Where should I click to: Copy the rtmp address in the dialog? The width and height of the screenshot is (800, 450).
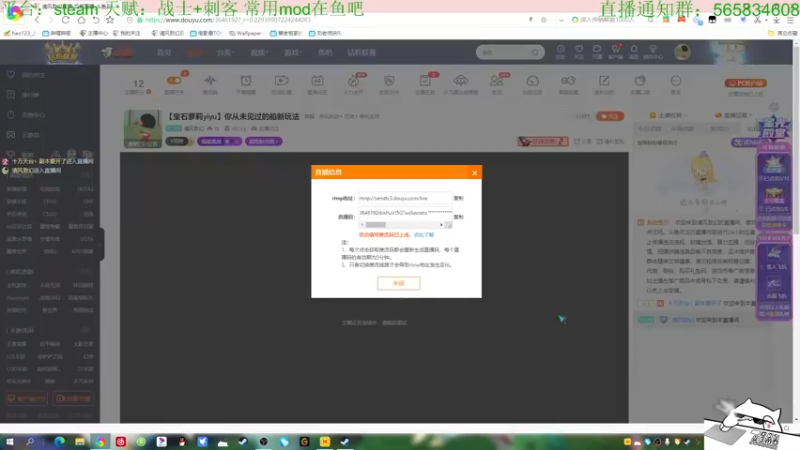click(x=458, y=198)
